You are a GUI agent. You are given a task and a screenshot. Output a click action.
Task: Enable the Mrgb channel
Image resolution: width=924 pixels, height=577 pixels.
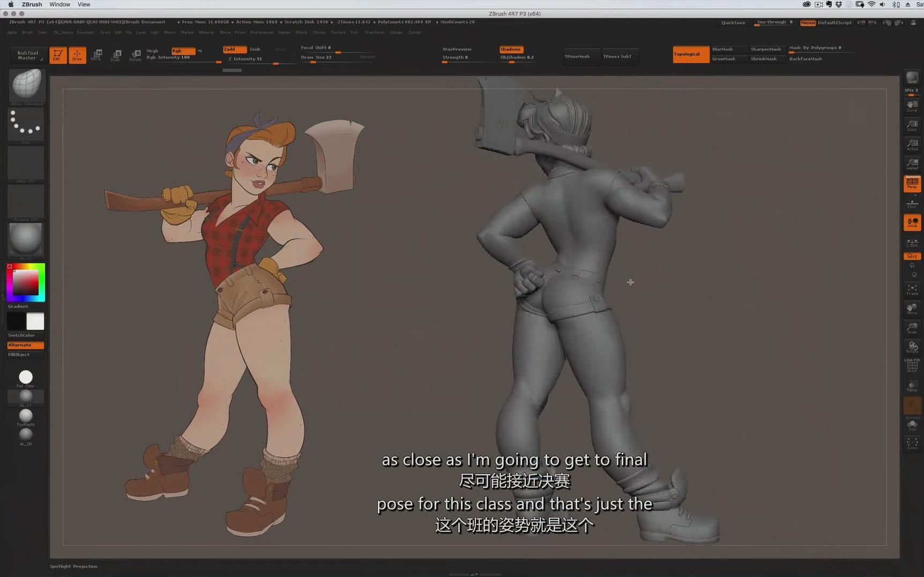pyautogui.click(x=153, y=51)
